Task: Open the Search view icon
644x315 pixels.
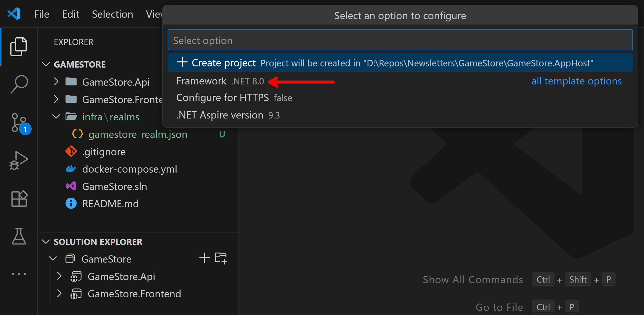Action: 19,84
